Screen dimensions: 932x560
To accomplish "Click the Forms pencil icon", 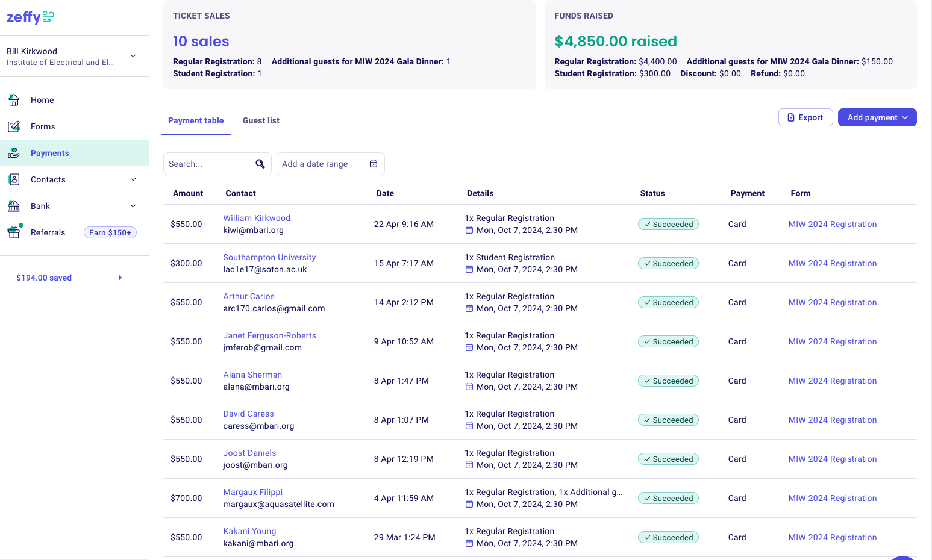I will pyautogui.click(x=14, y=126).
